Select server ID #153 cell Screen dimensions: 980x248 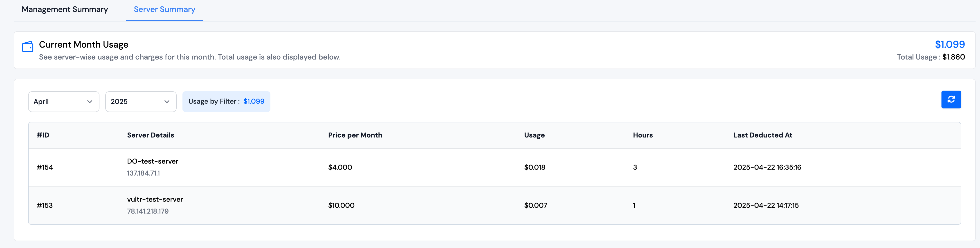(x=45, y=205)
